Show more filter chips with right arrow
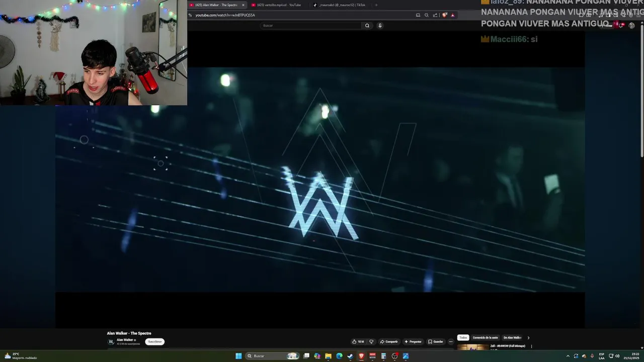The width and height of the screenshot is (644, 362). point(528,338)
